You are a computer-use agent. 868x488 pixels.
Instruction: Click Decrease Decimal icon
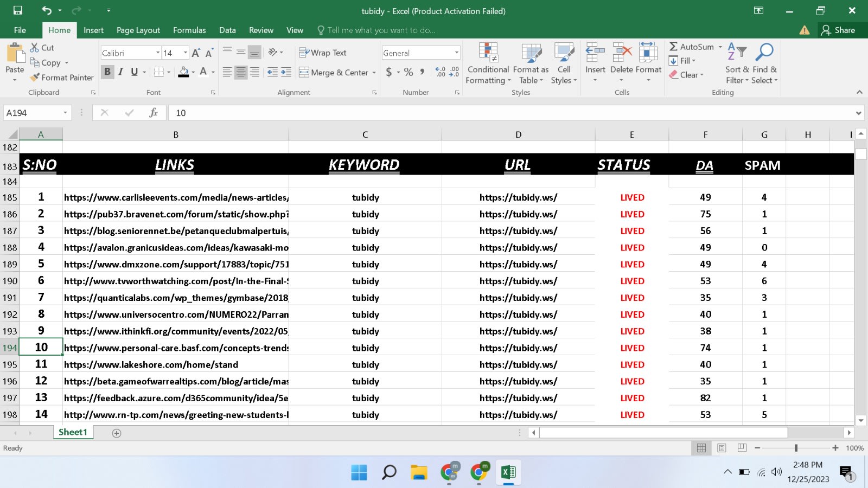tap(454, 72)
